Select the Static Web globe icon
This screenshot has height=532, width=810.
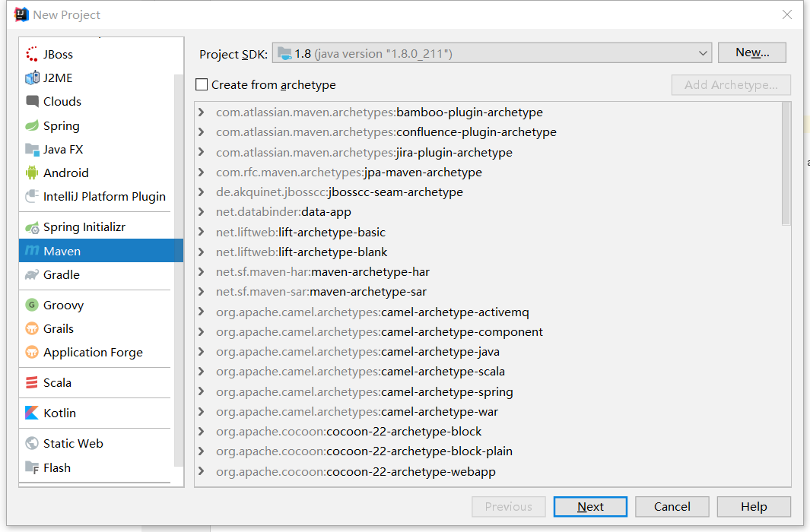tap(32, 443)
